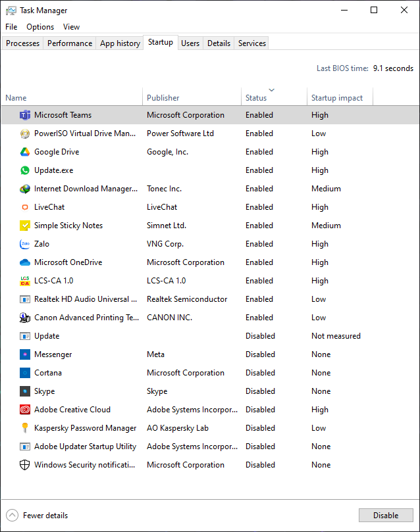Click the disabled Update entry icon
The image size is (420, 532).
tap(25, 336)
